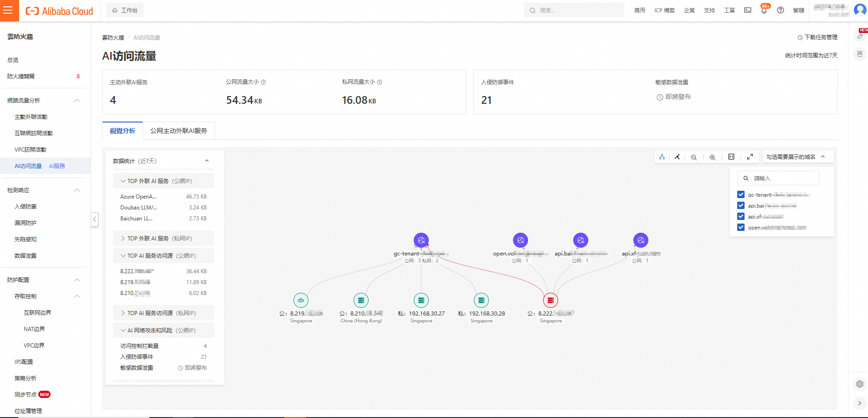Uncheck the gc-tenant domain checkbox

click(x=741, y=194)
